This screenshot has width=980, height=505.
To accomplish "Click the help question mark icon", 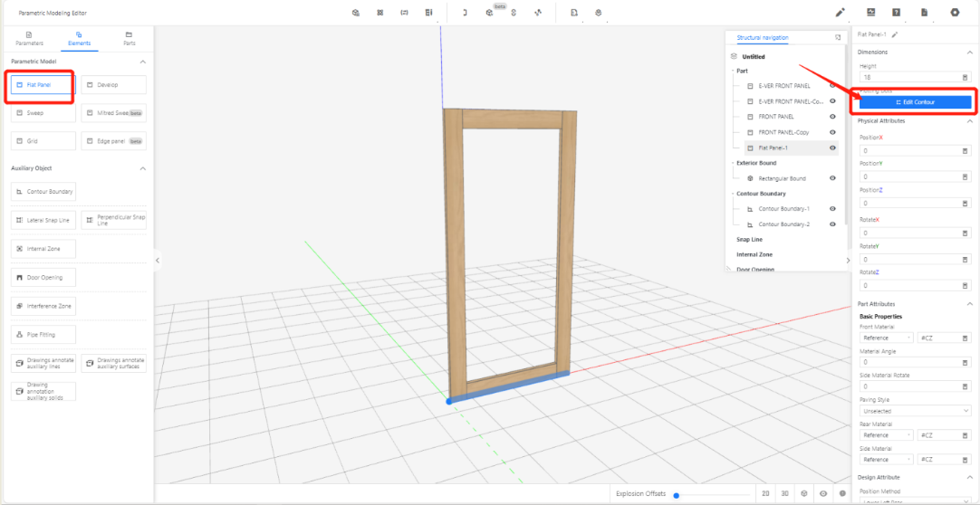I will pos(896,13).
